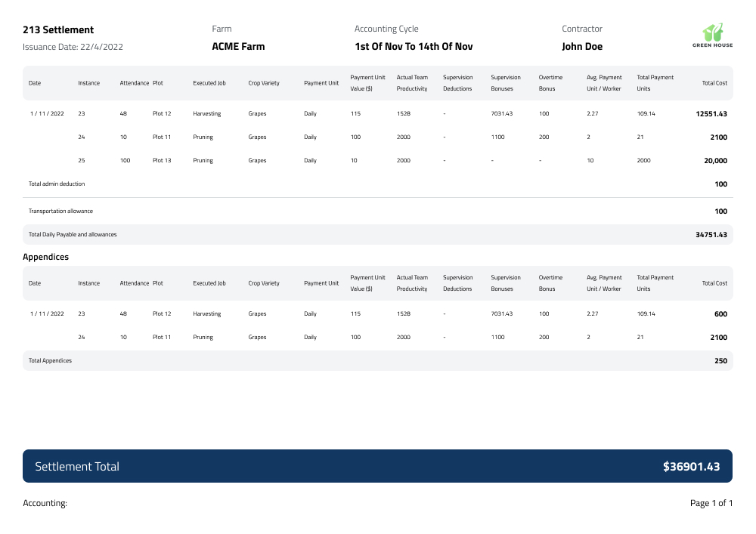
Task: Click the John Doe contractor name
Action: (x=582, y=46)
